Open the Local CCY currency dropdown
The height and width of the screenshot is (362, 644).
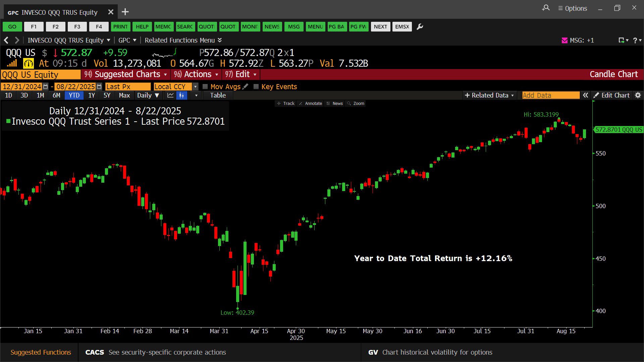point(195,87)
